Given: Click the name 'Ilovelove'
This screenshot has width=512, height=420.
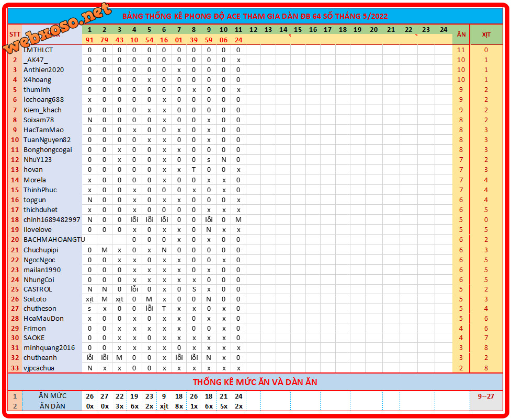Looking at the screenshot, I should 37,229.
